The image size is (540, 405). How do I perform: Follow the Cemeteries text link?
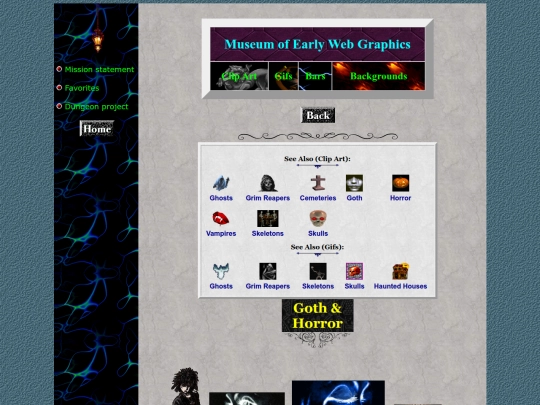click(318, 198)
